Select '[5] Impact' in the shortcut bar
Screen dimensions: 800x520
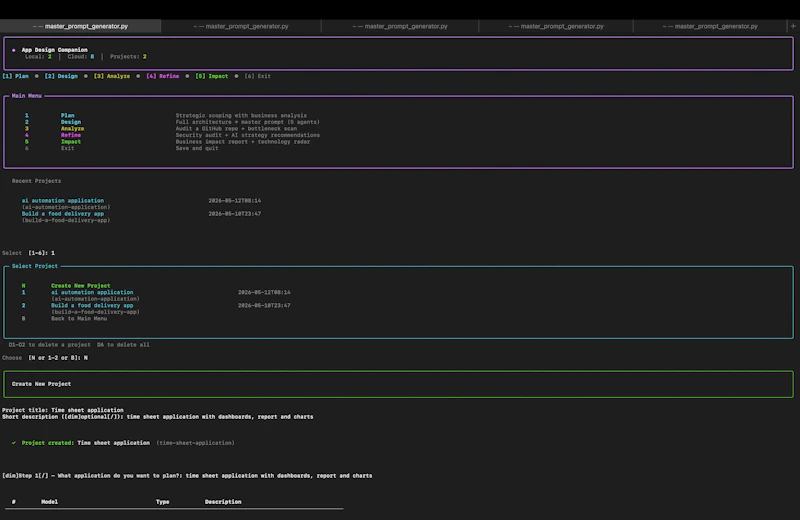click(x=212, y=76)
